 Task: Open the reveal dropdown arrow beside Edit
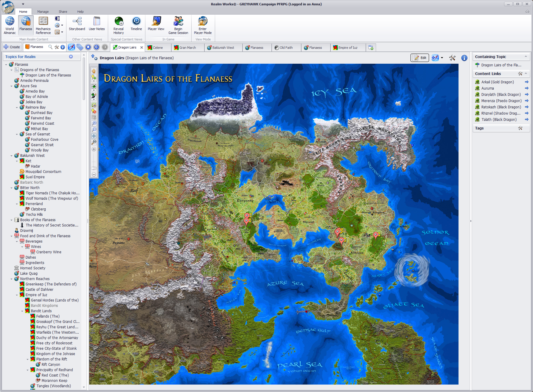tap(442, 58)
